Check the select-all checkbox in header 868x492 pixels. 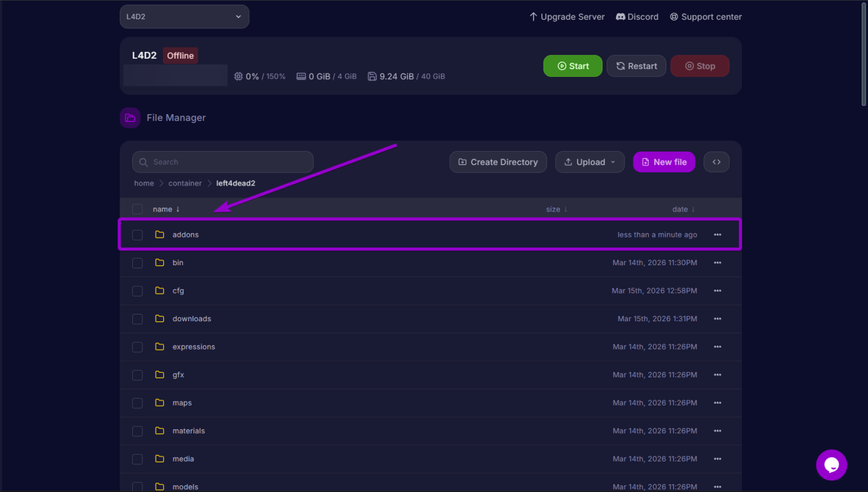click(x=137, y=209)
